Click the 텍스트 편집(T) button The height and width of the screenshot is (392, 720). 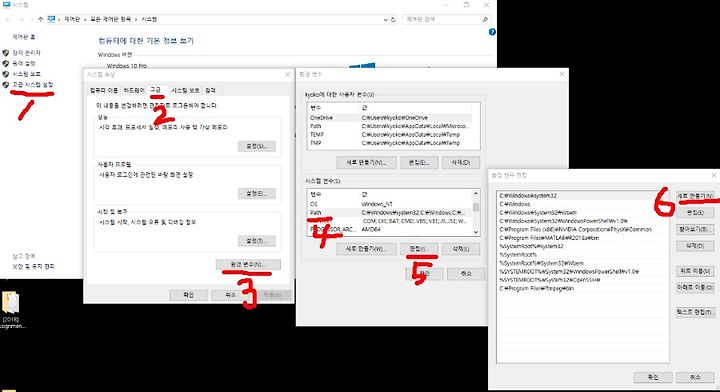click(695, 312)
